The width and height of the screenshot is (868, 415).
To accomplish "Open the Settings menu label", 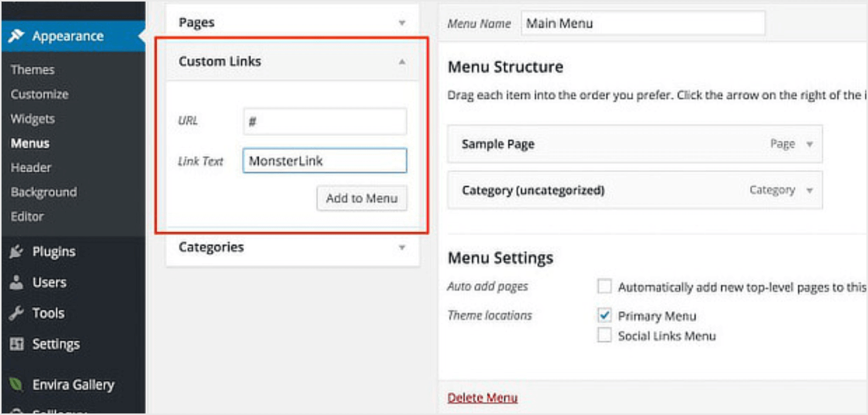I will [56, 344].
